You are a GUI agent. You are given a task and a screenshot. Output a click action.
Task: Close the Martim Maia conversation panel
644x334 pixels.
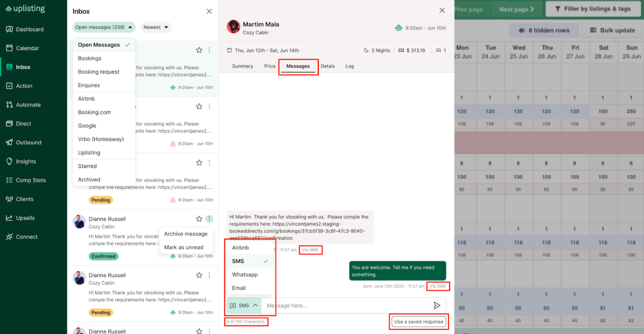[442, 11]
